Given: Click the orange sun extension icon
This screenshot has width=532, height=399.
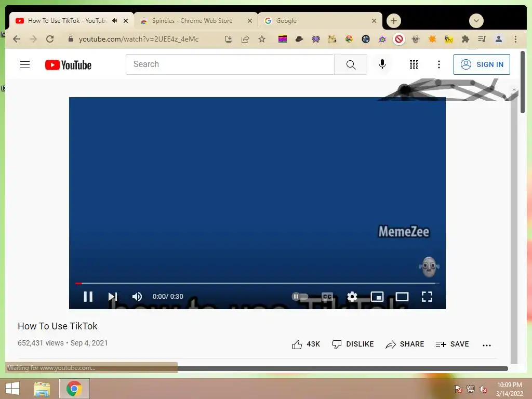Looking at the screenshot, I should pyautogui.click(x=432, y=39).
